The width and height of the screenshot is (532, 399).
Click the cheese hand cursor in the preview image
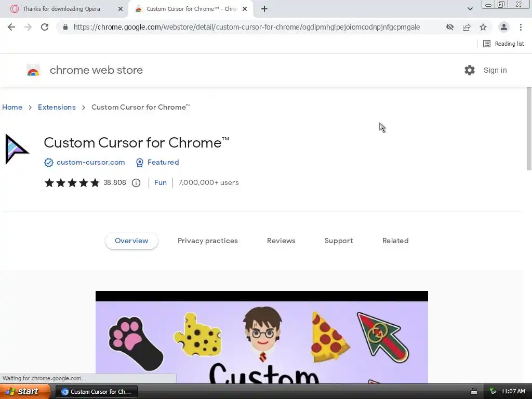pos(198,335)
